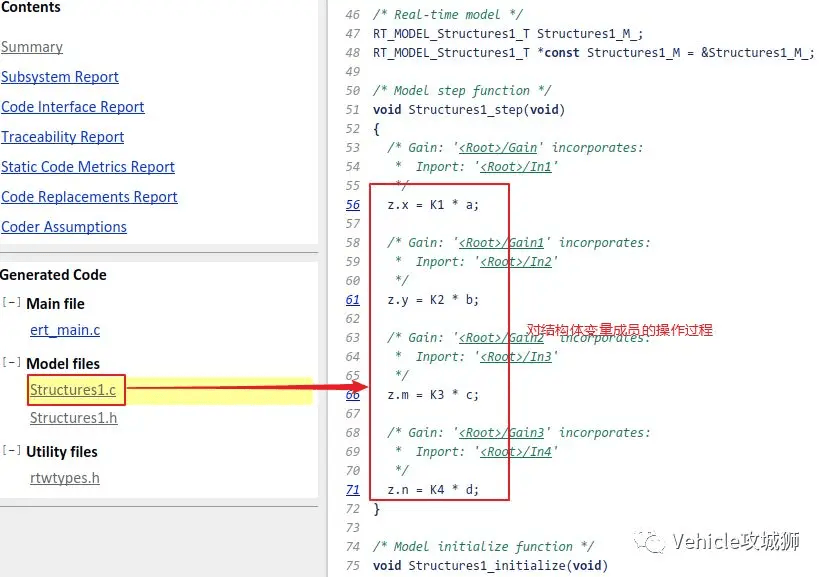Click the 'Main file' label
This screenshot has width=826, height=577.
pyautogui.click(x=55, y=304)
